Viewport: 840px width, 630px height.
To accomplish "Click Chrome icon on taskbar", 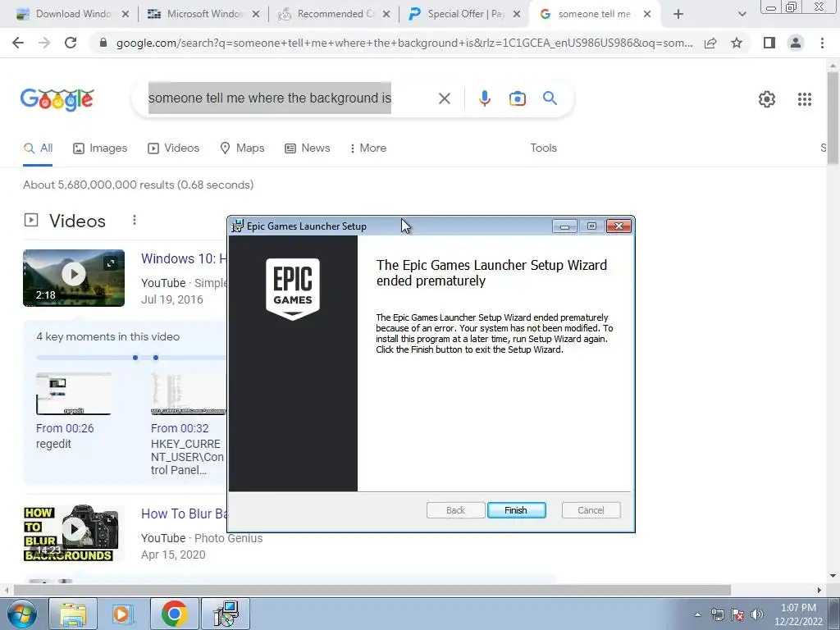I will point(174,614).
